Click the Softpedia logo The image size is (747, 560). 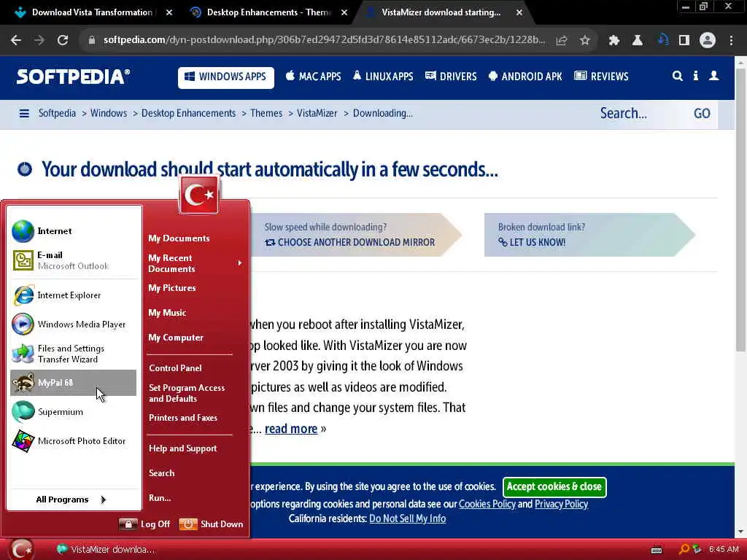coord(73,77)
